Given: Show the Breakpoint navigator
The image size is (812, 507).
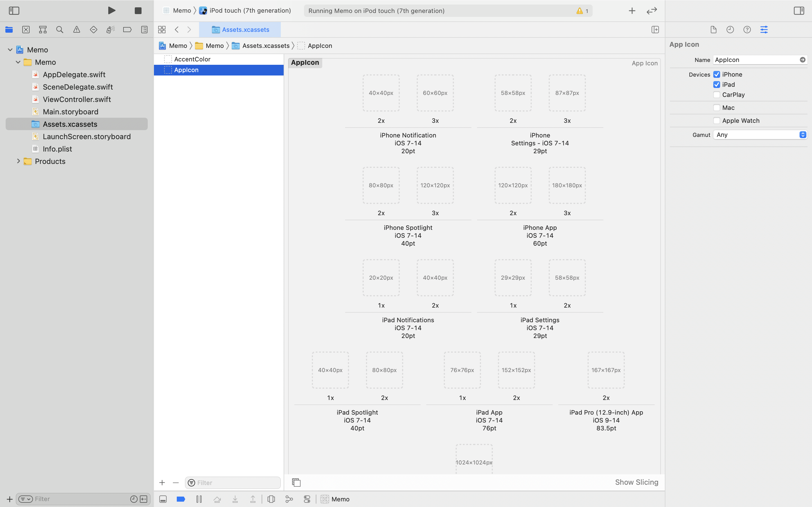Looking at the screenshot, I should click(x=127, y=30).
